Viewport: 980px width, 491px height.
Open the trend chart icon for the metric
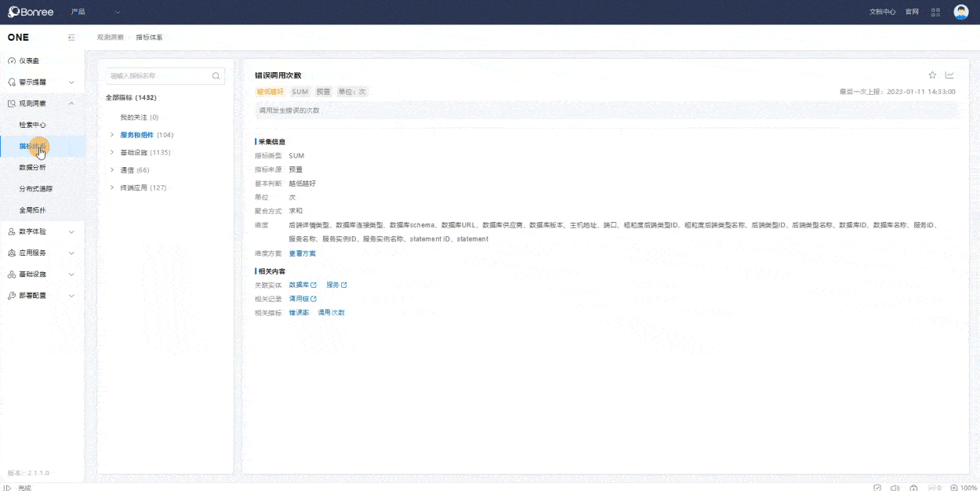point(949,75)
